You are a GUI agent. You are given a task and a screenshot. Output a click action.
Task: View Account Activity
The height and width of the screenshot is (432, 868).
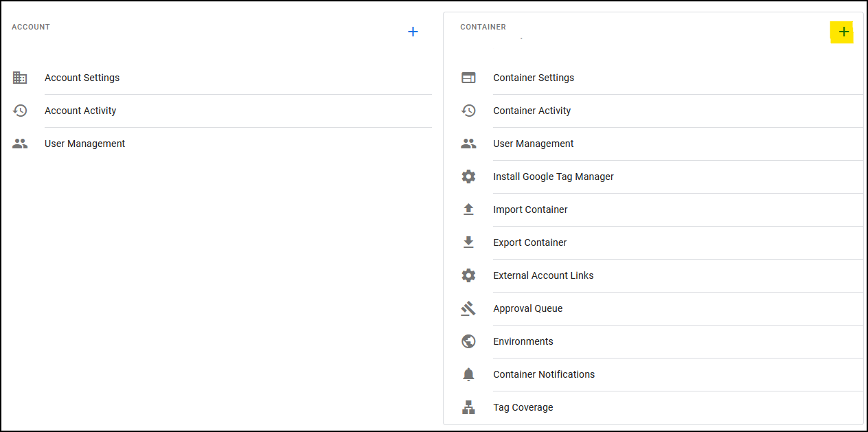coord(80,111)
